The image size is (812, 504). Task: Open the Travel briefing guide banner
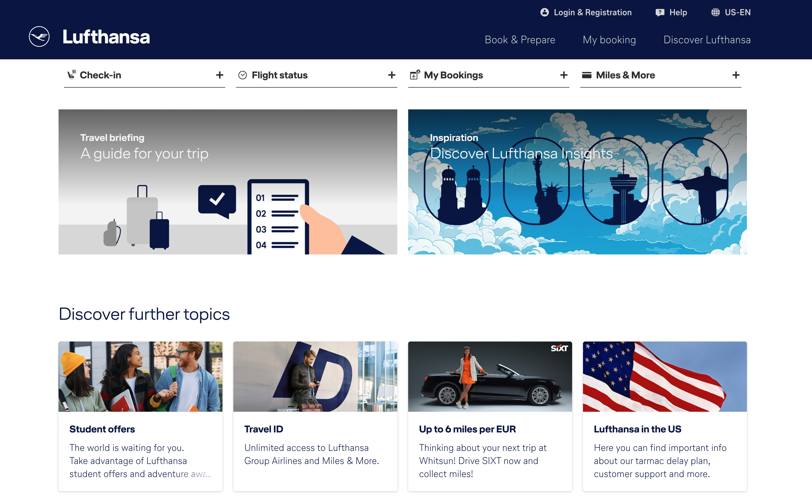click(x=228, y=182)
